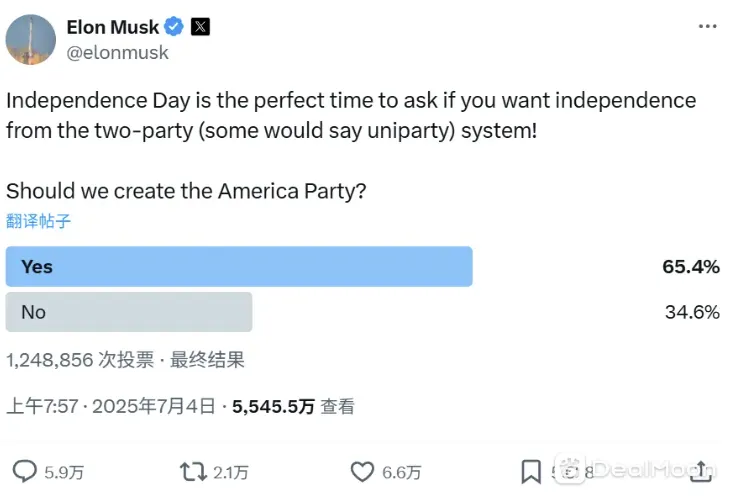
Task: Click the 65.4% Yes percentage
Action: pyautogui.click(x=691, y=267)
